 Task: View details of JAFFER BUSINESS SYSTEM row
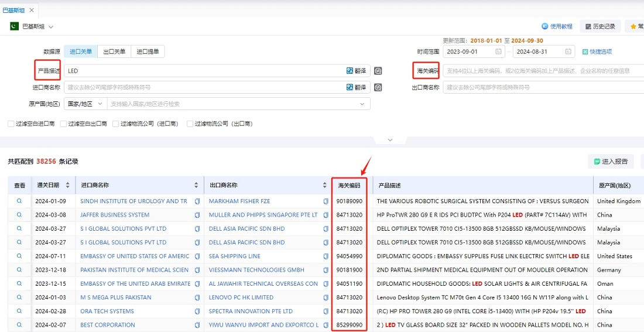coord(19,214)
